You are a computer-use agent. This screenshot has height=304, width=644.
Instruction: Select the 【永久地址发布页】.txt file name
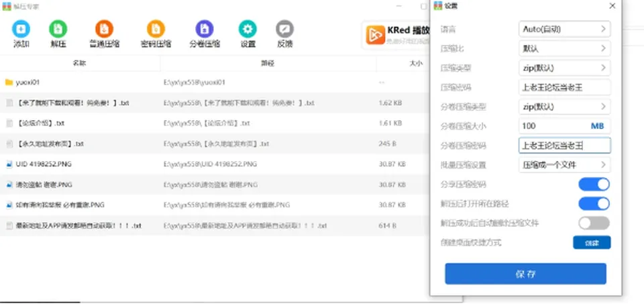tap(50, 144)
